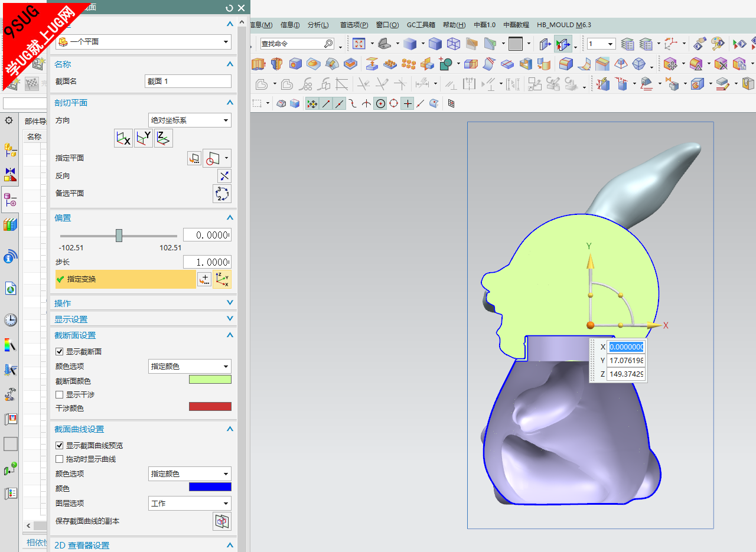Click the Z coordinate field in viewport
The height and width of the screenshot is (552, 756).
(626, 374)
